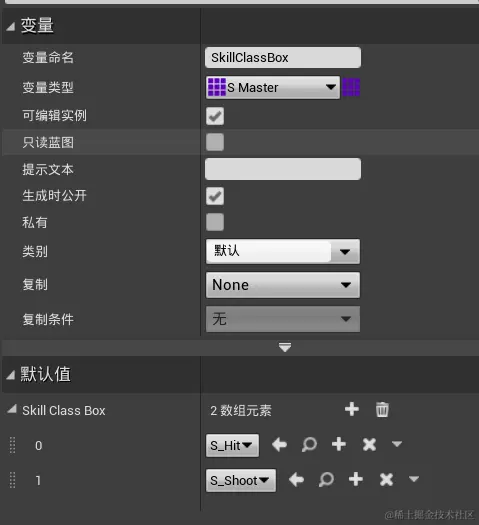
Task: Toggle the 生成时公开 checkbox
Action: pos(215,196)
